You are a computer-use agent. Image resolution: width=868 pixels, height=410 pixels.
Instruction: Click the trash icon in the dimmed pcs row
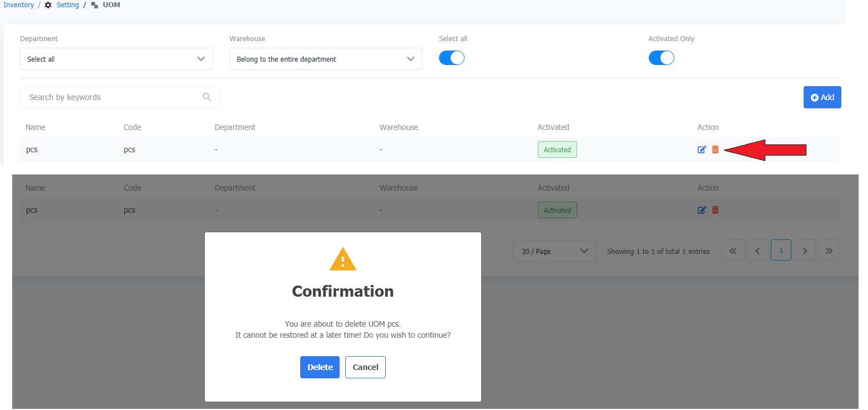[715, 210]
